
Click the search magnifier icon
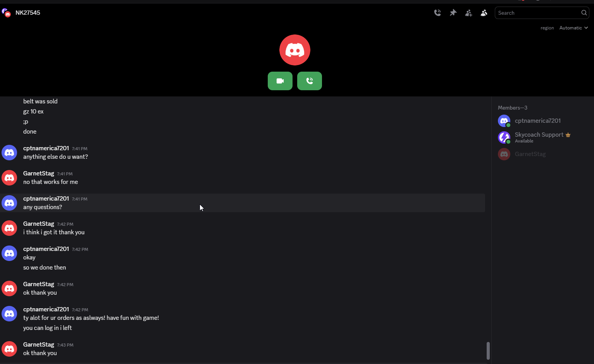point(584,13)
